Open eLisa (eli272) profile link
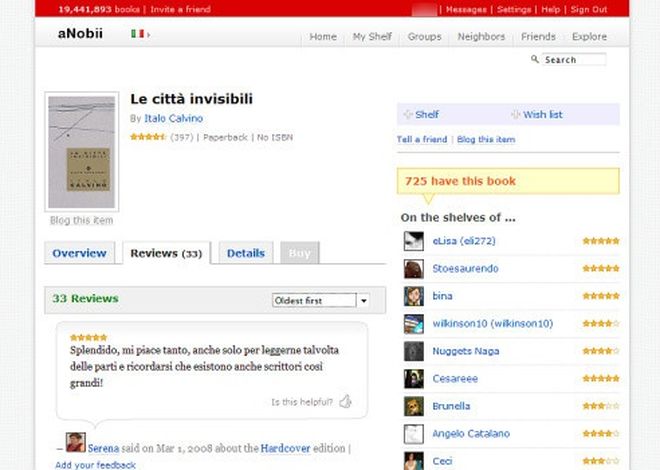The width and height of the screenshot is (660, 470). tap(464, 241)
